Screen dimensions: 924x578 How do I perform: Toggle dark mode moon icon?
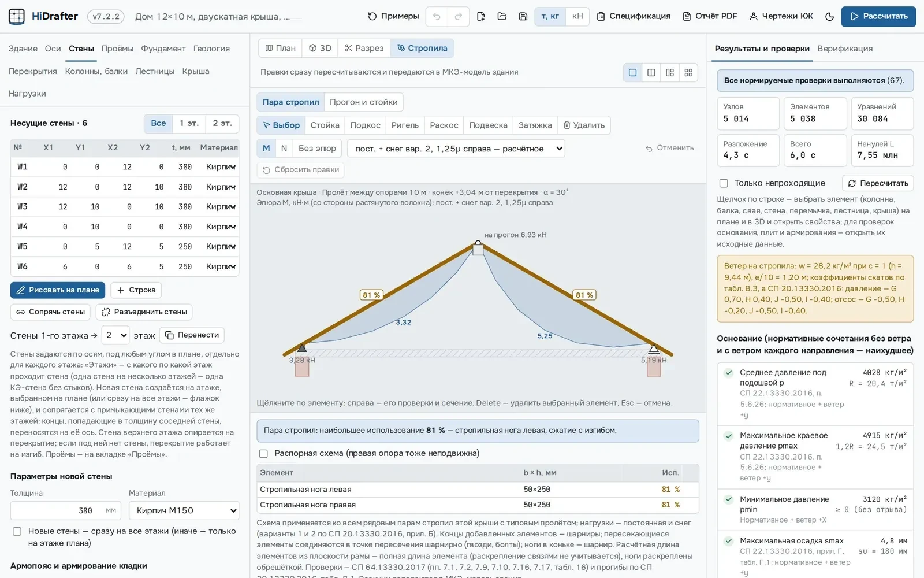coord(829,16)
